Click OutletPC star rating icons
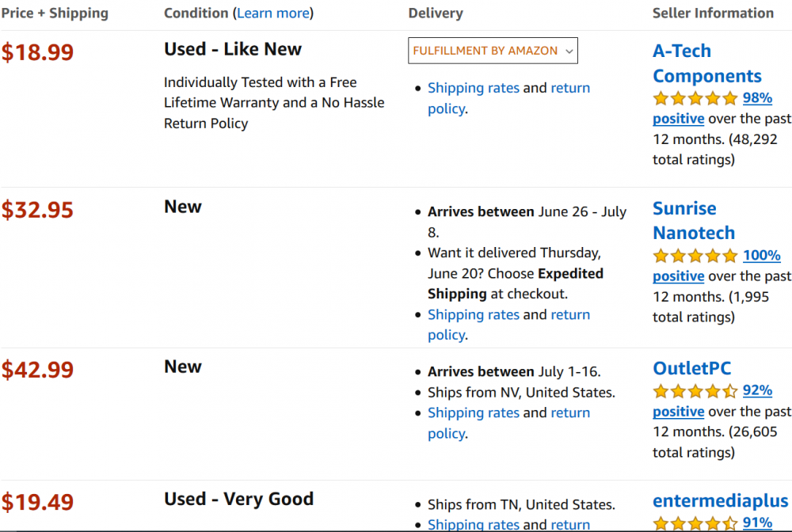Image resolution: width=792 pixels, height=532 pixels. click(x=695, y=390)
